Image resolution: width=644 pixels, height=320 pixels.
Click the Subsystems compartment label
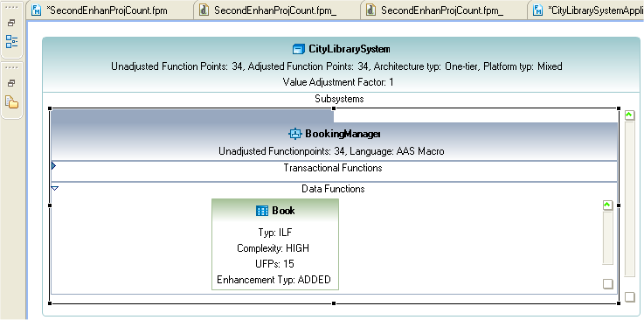339,99
